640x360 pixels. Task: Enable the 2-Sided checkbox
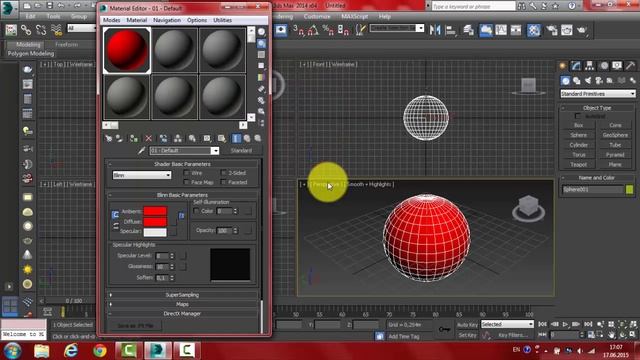point(224,173)
